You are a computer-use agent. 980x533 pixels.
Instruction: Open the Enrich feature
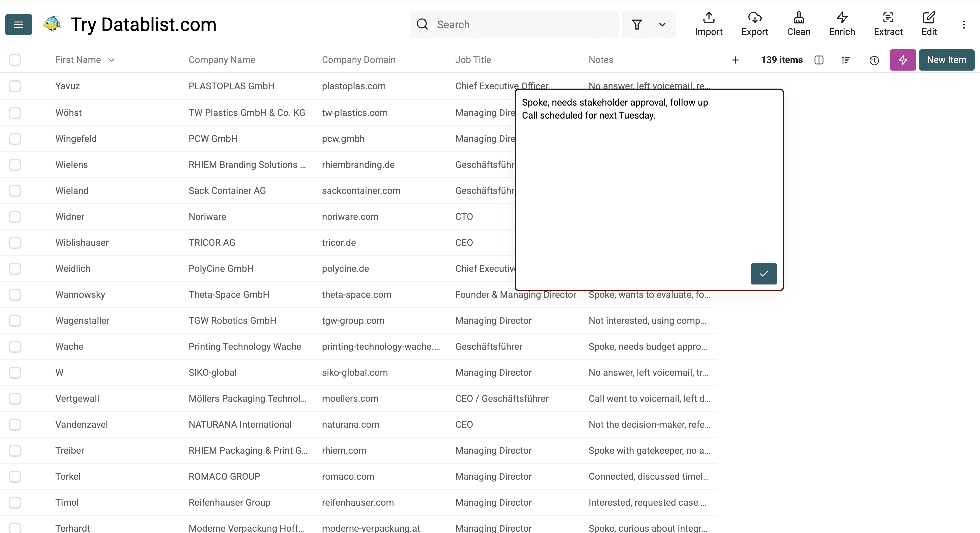click(842, 24)
